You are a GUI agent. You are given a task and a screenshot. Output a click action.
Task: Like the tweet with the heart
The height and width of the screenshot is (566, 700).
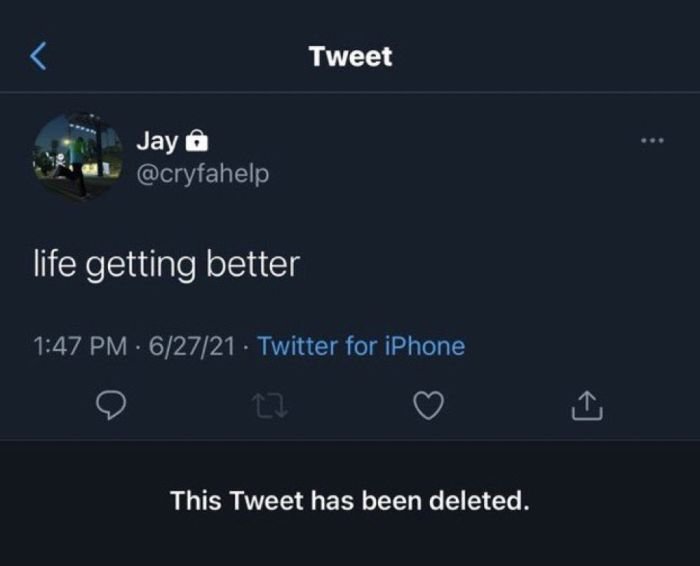tap(430, 405)
